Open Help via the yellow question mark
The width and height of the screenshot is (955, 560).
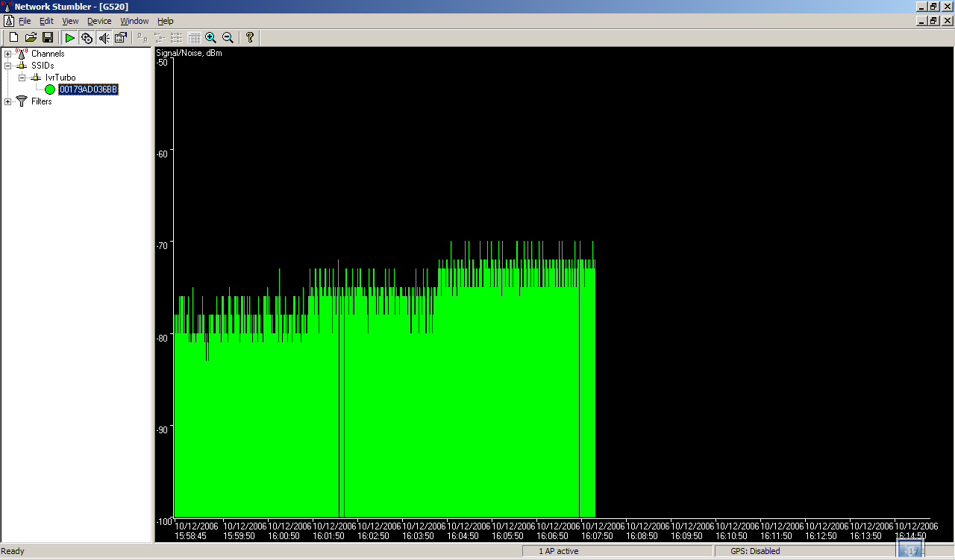250,37
